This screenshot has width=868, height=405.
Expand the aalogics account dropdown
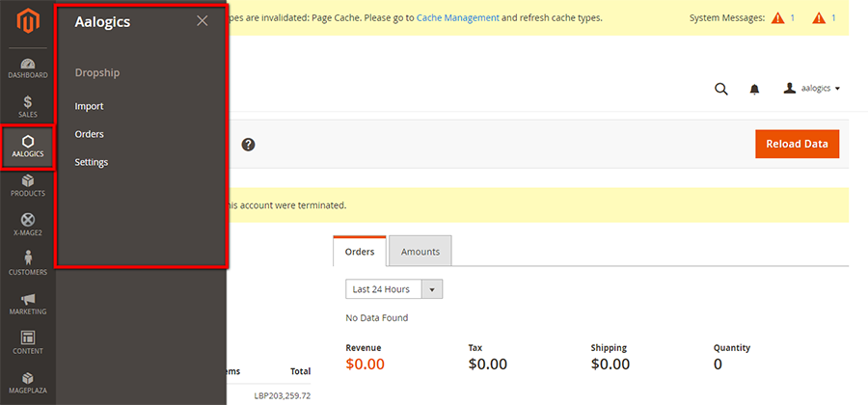[812, 89]
